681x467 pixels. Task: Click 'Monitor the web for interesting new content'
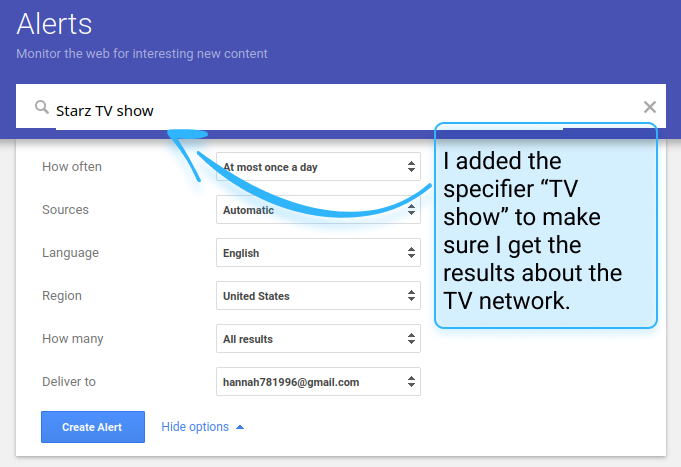[142, 54]
